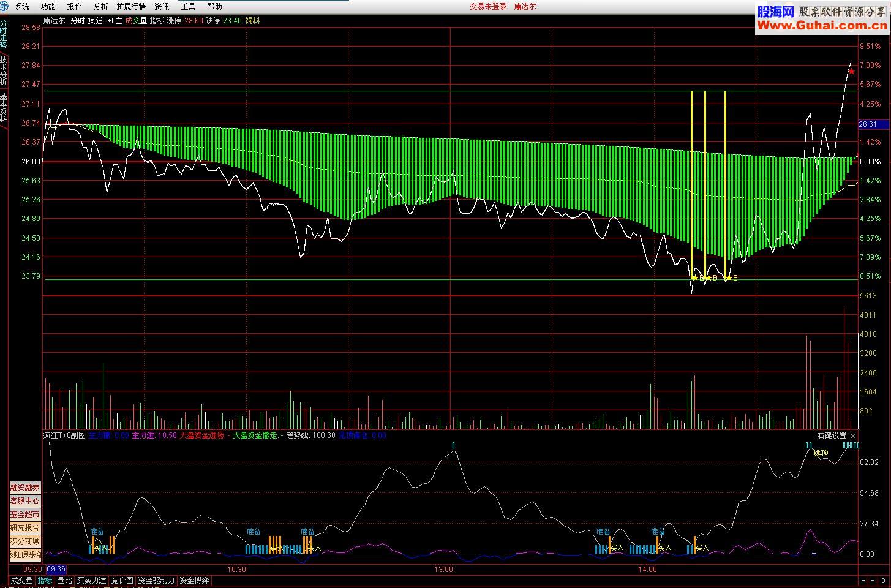Open the 融资融券 side button
This screenshot has width=891, height=588.
click(24, 488)
